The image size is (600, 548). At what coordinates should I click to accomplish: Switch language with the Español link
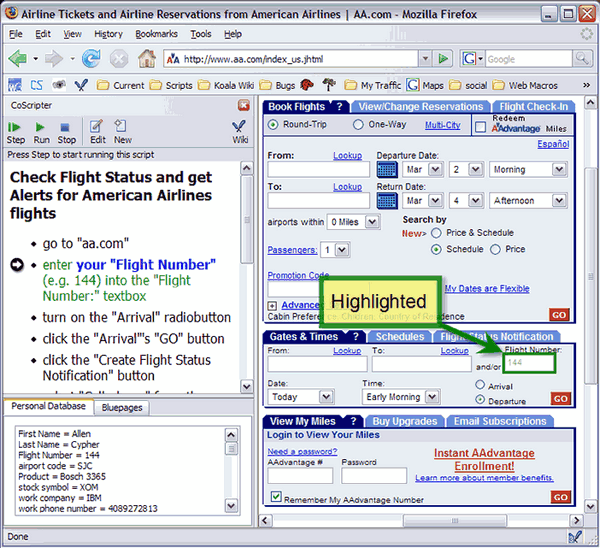553,144
